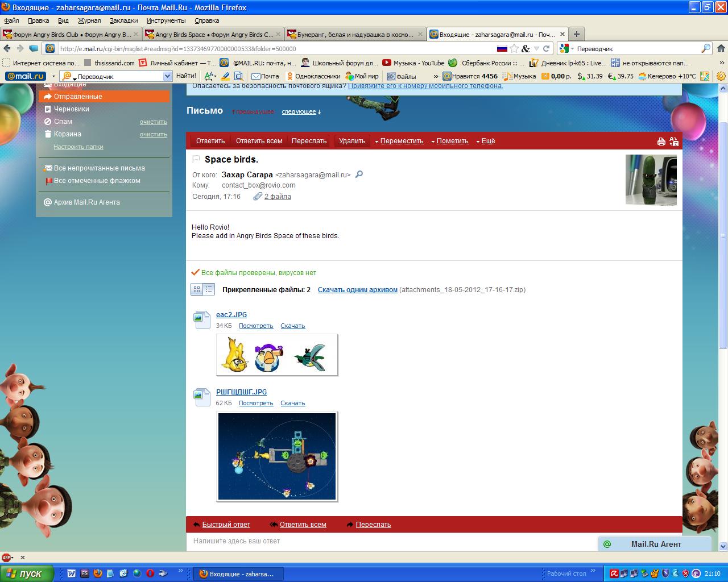The height and width of the screenshot is (582, 728).
Task: Click the Музыка button on the Mail.ru toolbar
Action: point(520,76)
